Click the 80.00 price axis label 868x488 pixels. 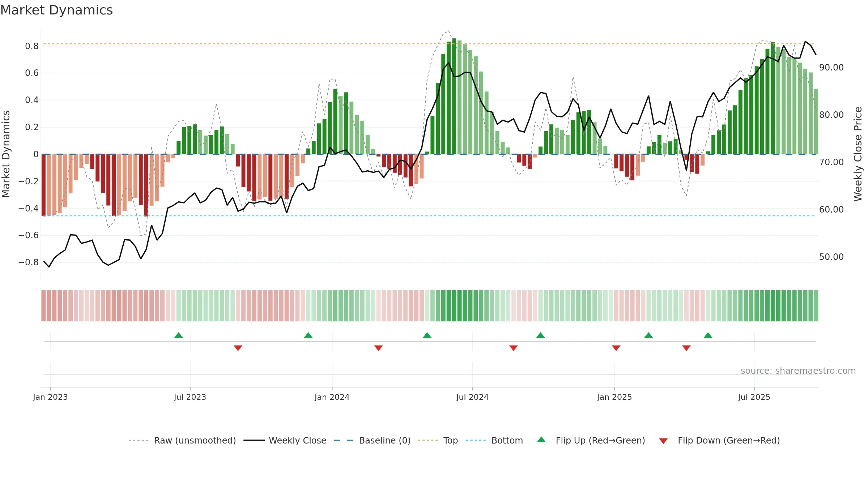[831, 115]
